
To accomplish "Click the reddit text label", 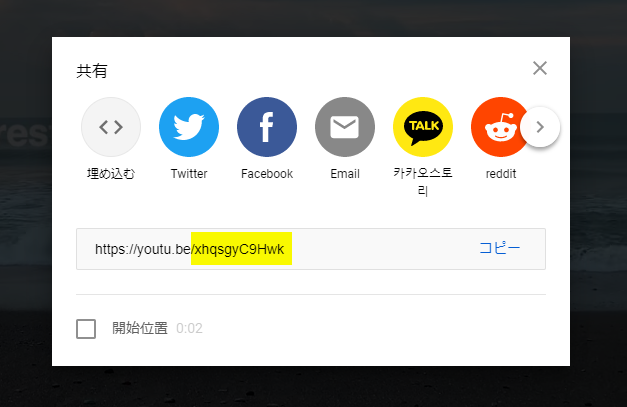I will click(501, 174).
